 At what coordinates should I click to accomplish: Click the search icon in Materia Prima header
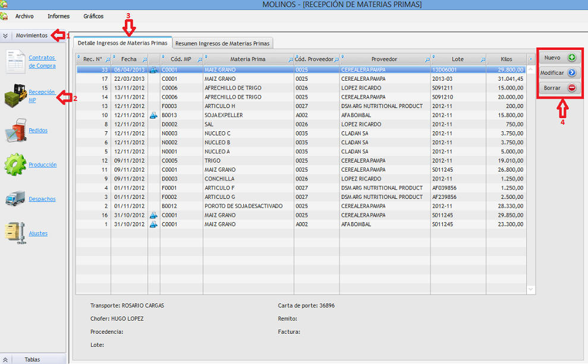pyautogui.click(x=291, y=59)
